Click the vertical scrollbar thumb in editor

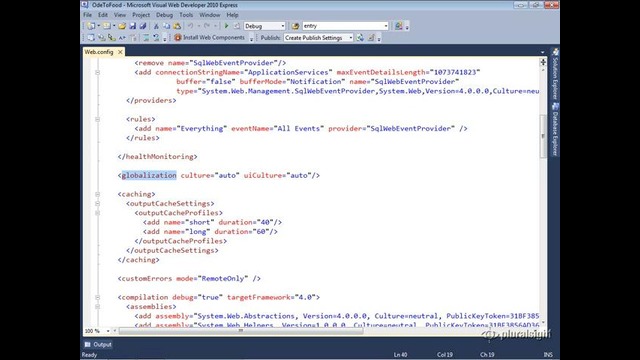point(543,136)
